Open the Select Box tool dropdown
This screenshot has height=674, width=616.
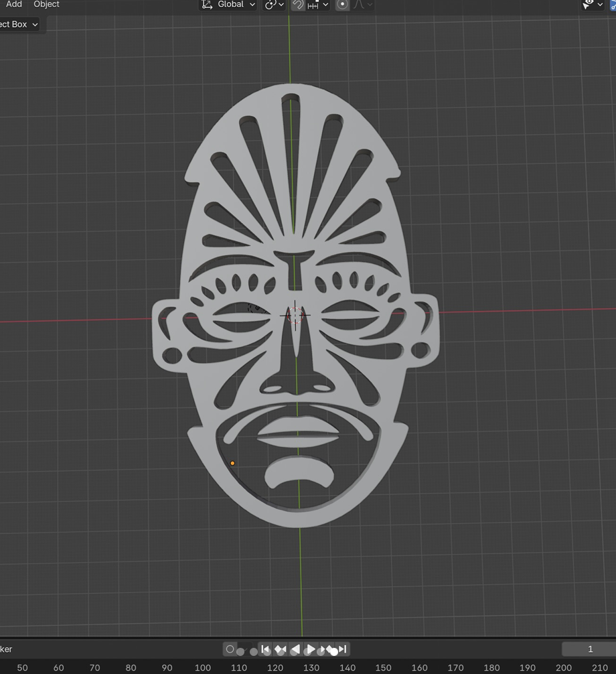tap(19, 24)
